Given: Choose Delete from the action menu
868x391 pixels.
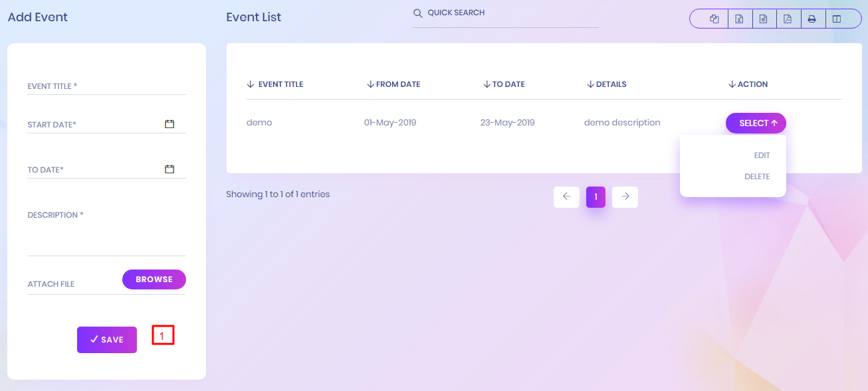Looking at the screenshot, I should click(757, 177).
